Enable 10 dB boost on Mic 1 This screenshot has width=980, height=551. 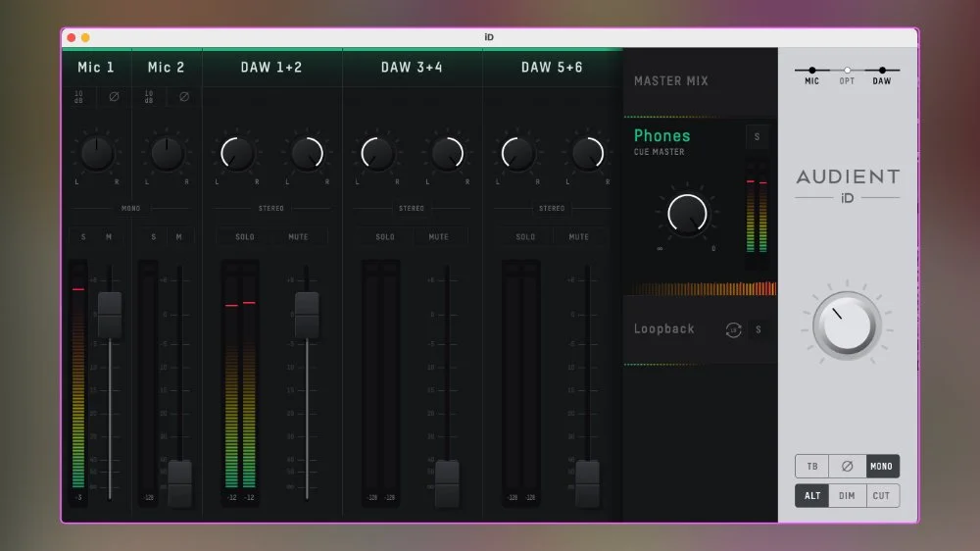[79, 97]
